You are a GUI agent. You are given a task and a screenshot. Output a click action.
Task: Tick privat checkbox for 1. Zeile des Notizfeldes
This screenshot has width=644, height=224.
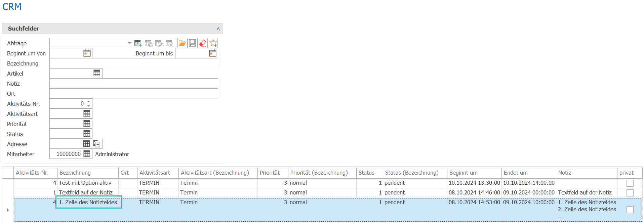coord(630,210)
